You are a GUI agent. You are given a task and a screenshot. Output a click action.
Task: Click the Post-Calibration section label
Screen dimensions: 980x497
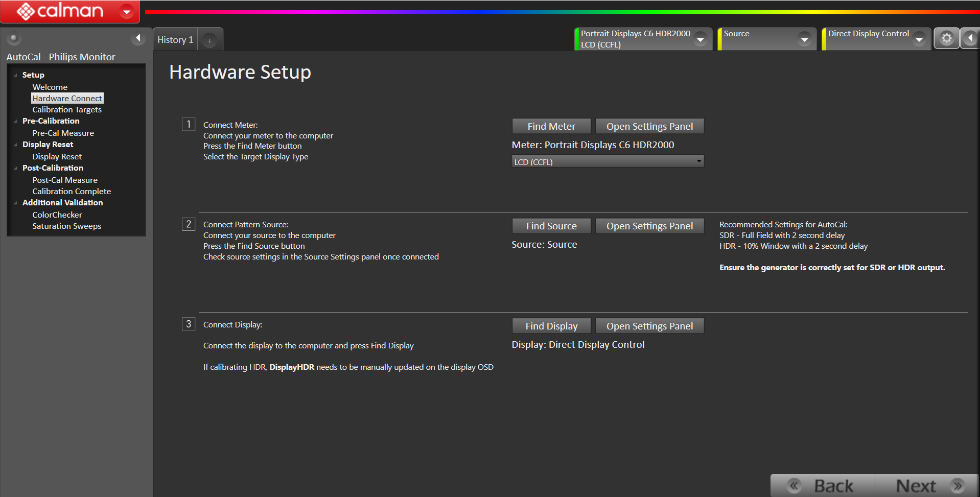(x=53, y=168)
